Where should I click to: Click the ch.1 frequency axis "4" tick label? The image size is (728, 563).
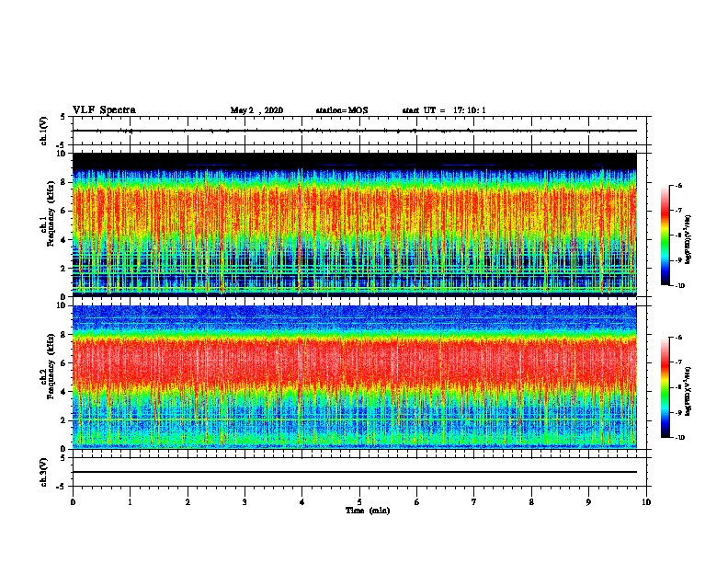point(63,240)
